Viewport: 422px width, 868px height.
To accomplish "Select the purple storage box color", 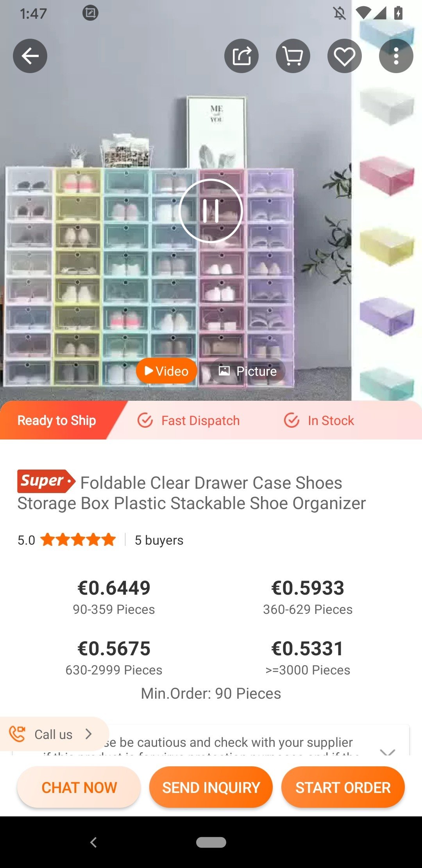I will (x=386, y=316).
